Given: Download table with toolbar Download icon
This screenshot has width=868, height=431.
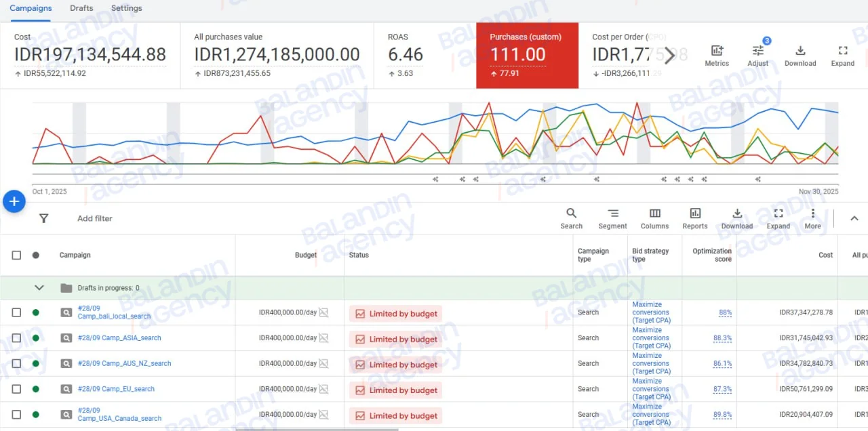Looking at the screenshot, I should coord(737,218).
